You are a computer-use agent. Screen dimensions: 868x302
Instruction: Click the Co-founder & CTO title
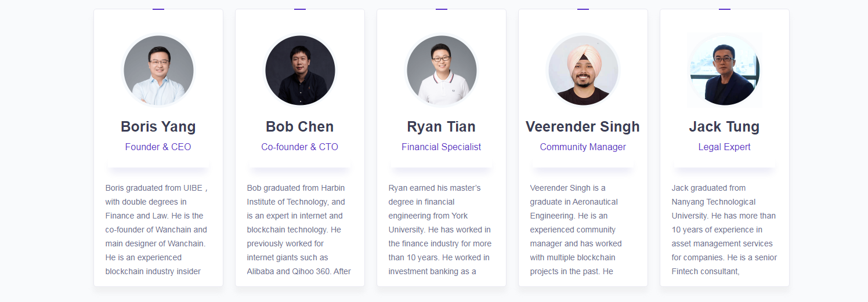pyautogui.click(x=300, y=147)
